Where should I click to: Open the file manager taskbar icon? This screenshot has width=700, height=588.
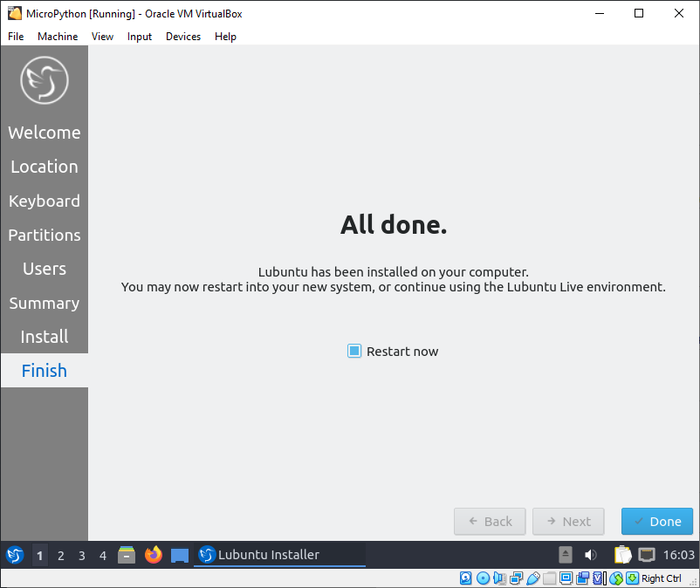pos(127,556)
